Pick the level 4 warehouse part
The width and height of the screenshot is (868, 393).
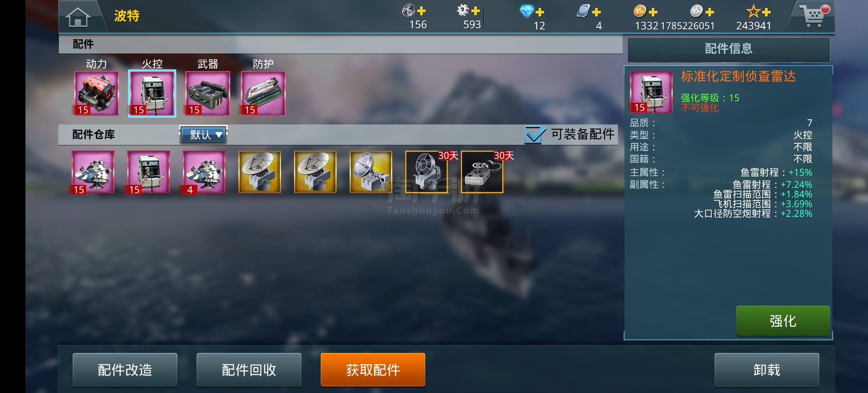[204, 172]
